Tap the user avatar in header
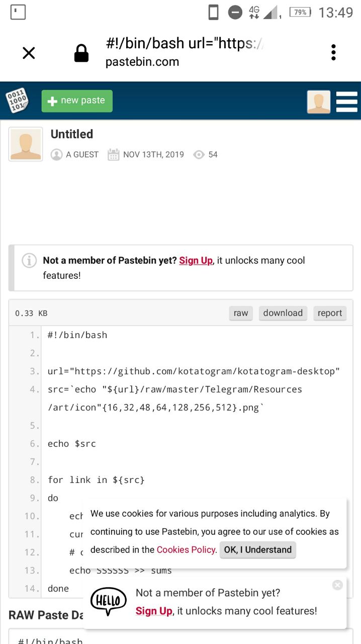 click(x=319, y=102)
